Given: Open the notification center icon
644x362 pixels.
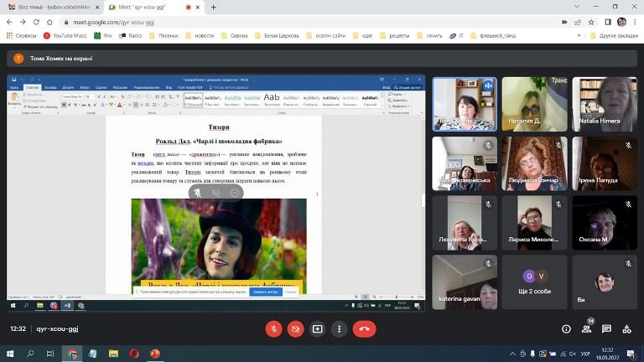Looking at the screenshot, I should [x=631, y=354].
